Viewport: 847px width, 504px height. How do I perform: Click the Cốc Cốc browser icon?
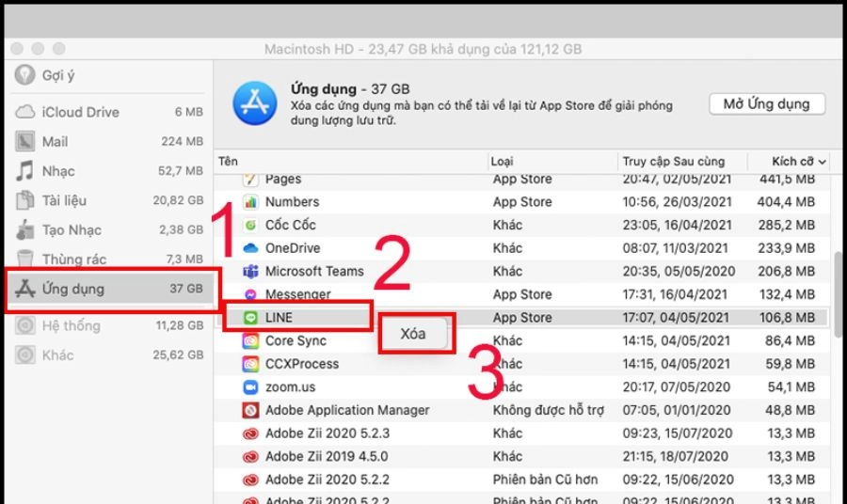click(250, 225)
